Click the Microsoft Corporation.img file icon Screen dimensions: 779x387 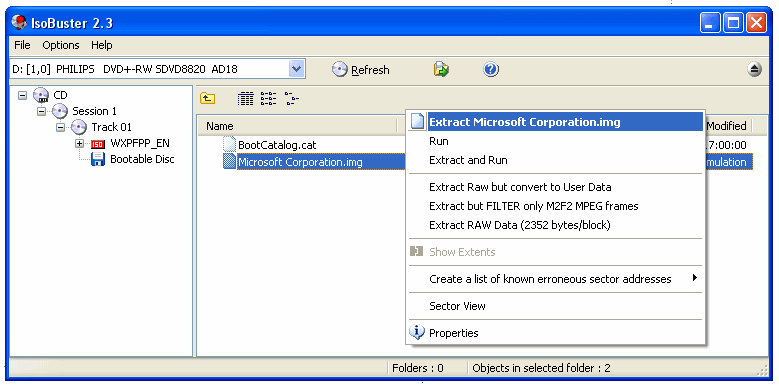[229, 161]
